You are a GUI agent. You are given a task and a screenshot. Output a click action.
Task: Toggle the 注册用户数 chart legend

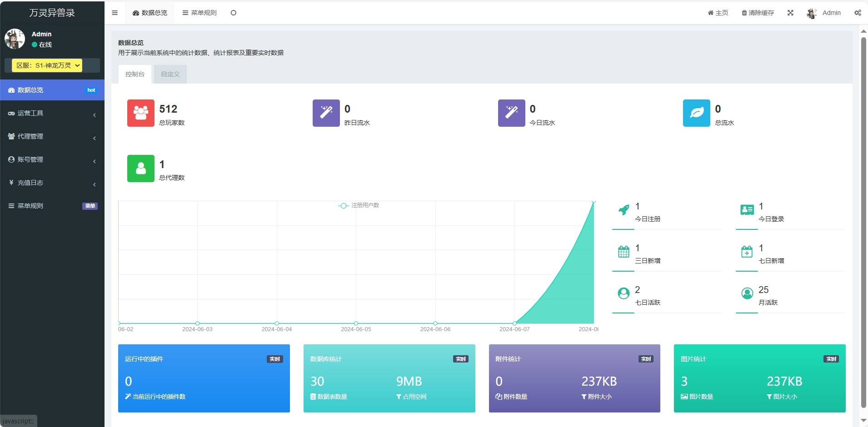coord(359,205)
